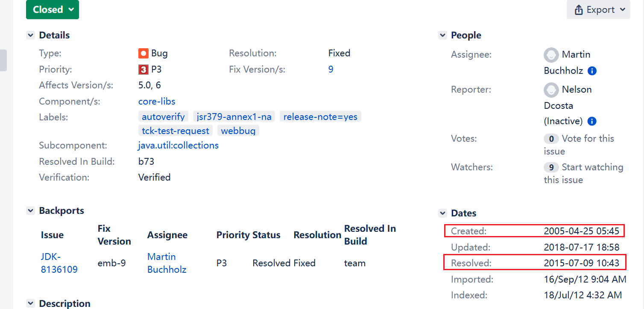Screen dimensions: 644x309
Task: Collapse the People section
Action: (x=442, y=35)
